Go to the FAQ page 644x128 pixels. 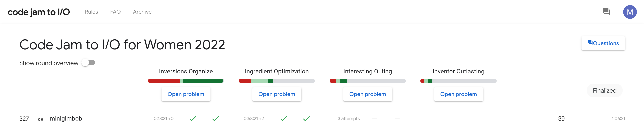tap(115, 12)
